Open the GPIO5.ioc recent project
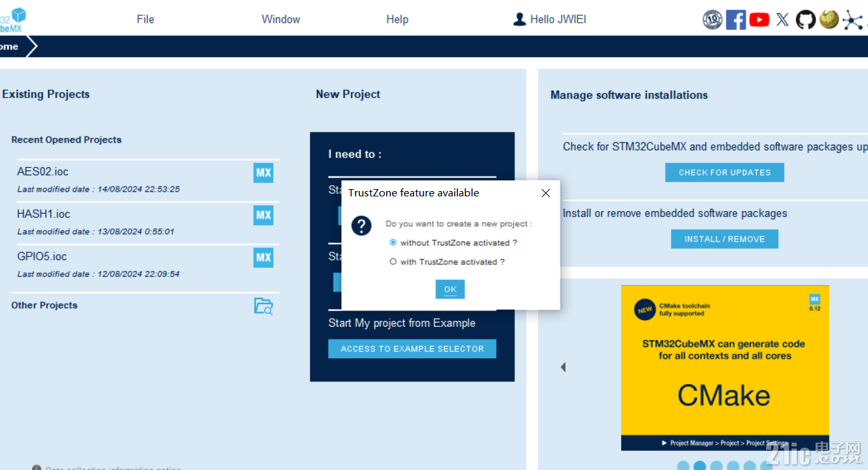This screenshot has width=868, height=470. coord(42,257)
